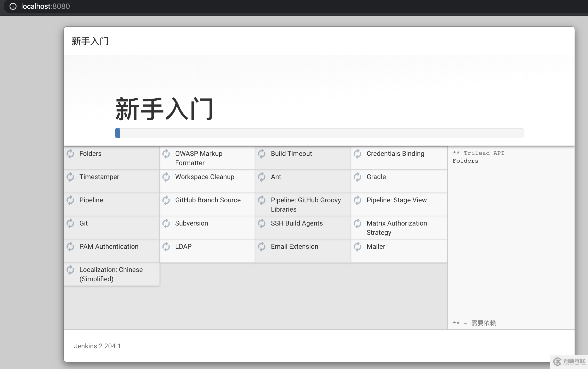The image size is (588, 369).
Task: Click the pending spinner icon beside Folders
Action: (x=70, y=154)
